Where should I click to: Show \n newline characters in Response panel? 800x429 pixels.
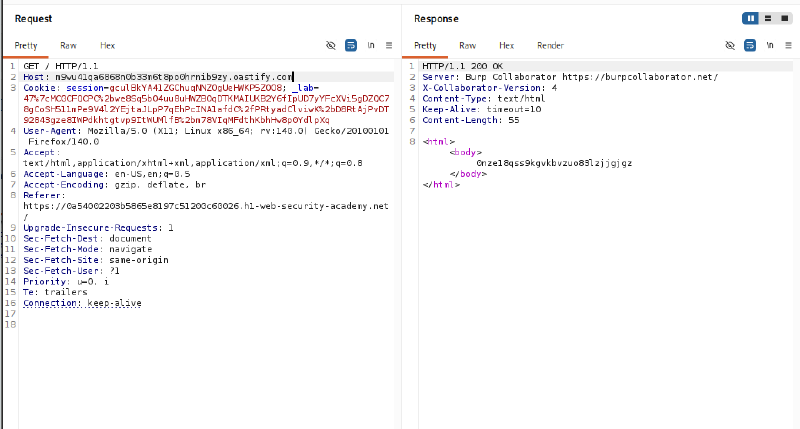770,45
